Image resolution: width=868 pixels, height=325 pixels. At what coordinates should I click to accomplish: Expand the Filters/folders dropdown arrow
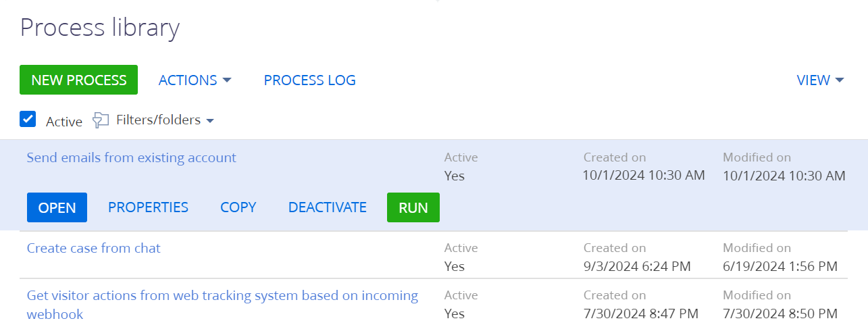point(209,121)
